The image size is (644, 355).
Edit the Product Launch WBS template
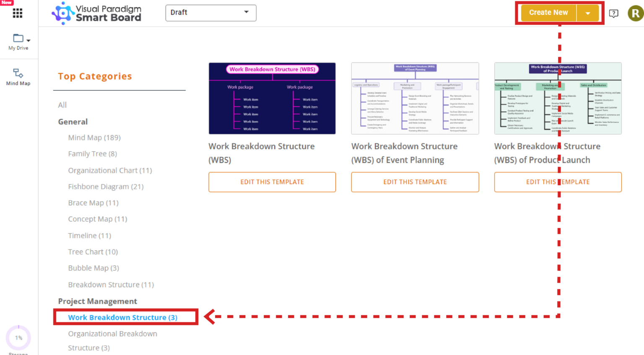click(558, 182)
